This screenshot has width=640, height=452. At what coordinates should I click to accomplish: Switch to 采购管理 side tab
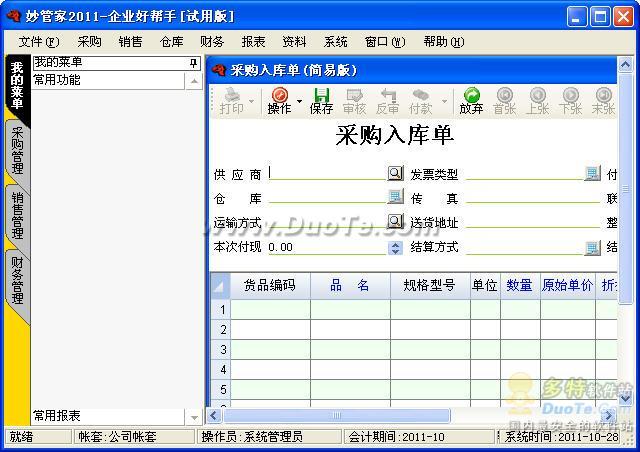pyautogui.click(x=17, y=150)
